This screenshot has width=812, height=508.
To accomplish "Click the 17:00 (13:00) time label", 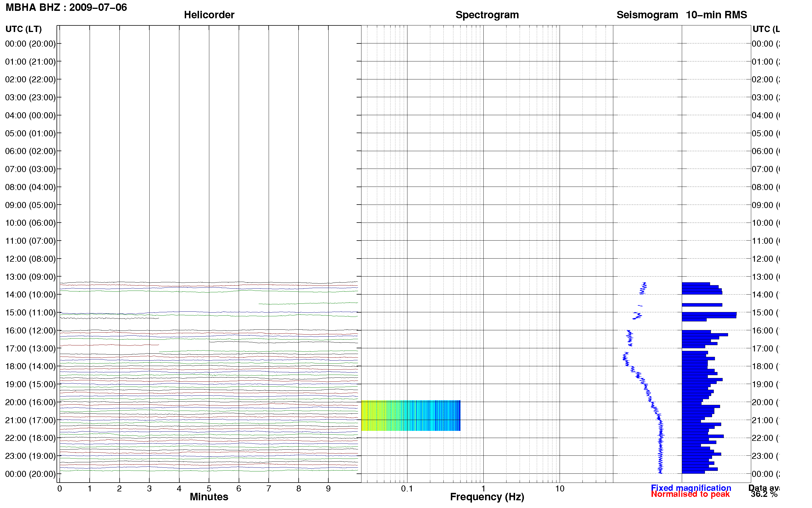I will coord(30,348).
